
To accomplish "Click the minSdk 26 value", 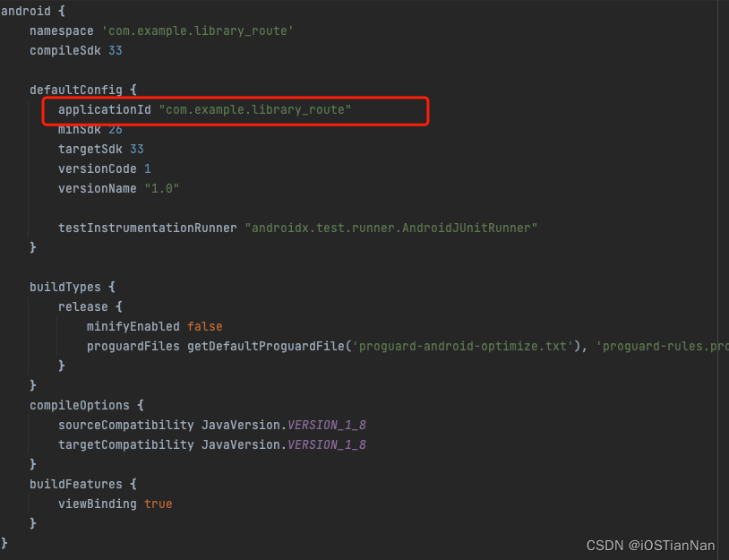I will [x=116, y=129].
